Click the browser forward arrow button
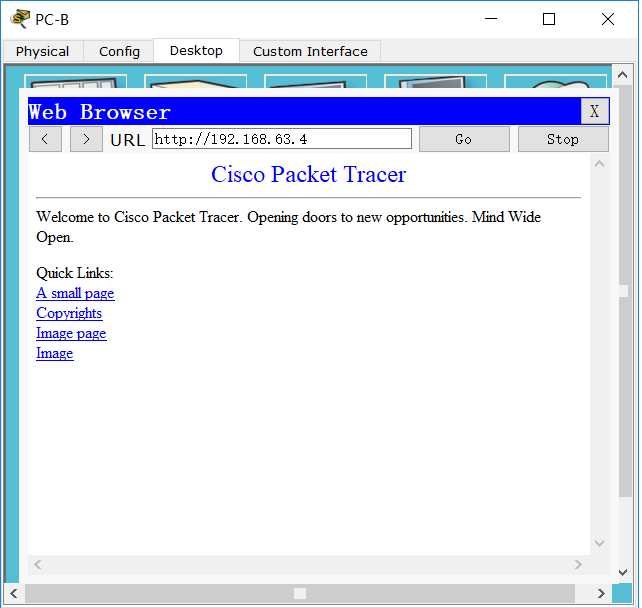 (86, 139)
